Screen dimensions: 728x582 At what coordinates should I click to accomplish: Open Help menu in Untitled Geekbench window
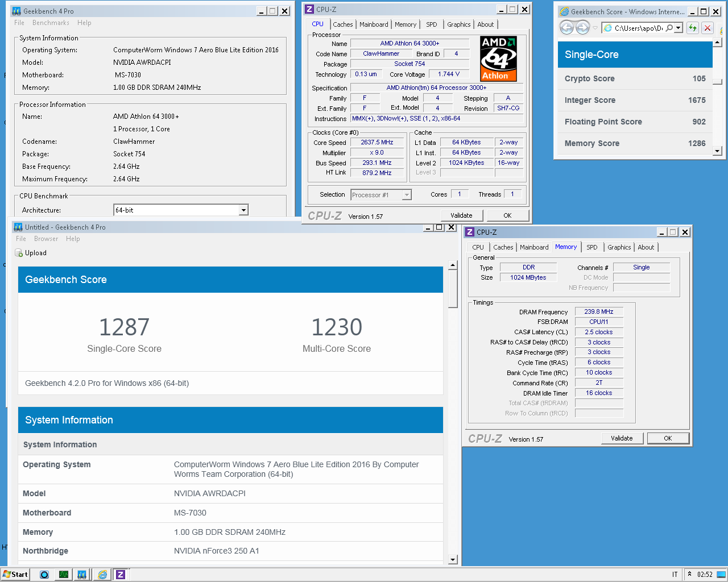pos(73,239)
